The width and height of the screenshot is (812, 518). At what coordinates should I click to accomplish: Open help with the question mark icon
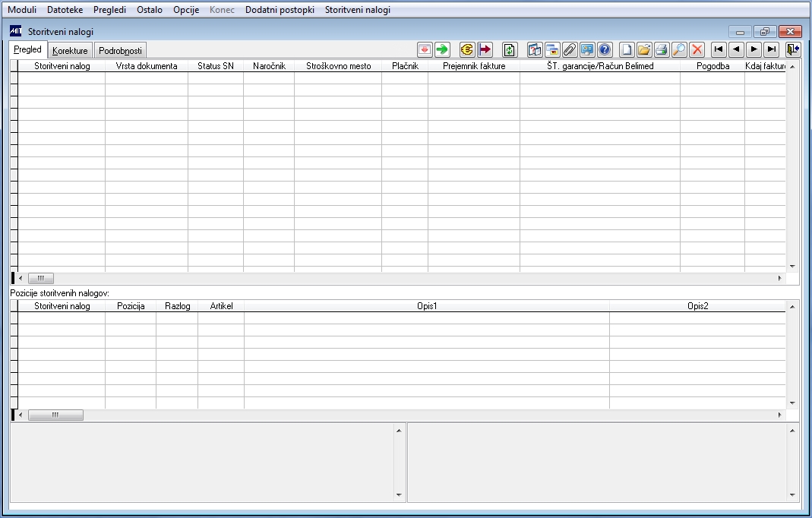tap(605, 49)
